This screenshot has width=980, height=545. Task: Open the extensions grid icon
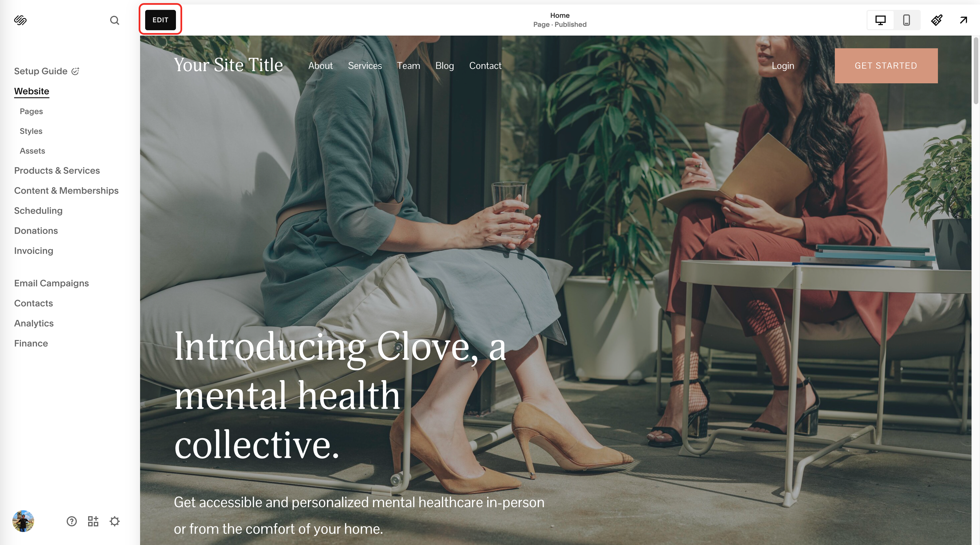(93, 521)
